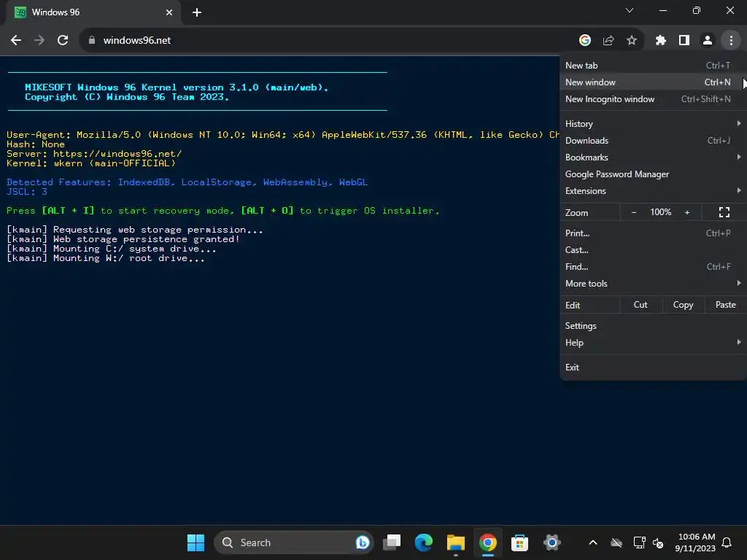
Task: Expand the Extensions submenu
Action: pos(653,191)
